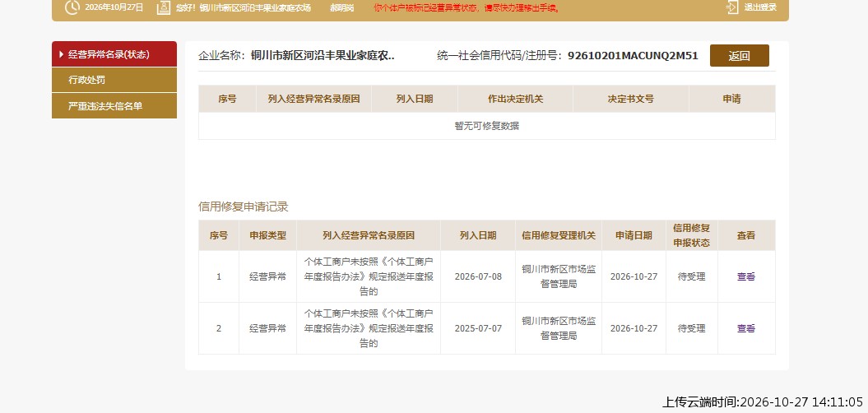Log out via 退出登录 link

pyautogui.click(x=760, y=7)
